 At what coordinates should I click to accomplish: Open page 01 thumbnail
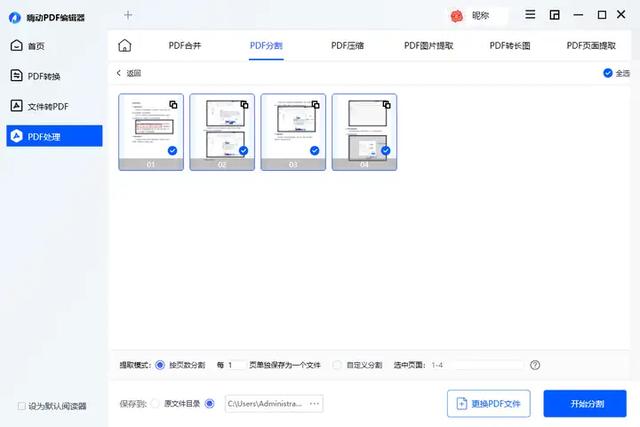(x=151, y=132)
